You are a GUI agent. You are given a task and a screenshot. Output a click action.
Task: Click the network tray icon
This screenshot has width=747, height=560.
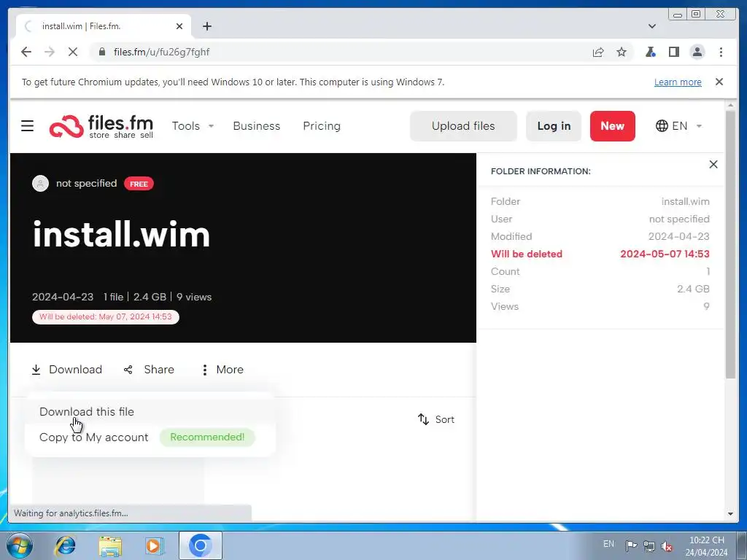pos(649,545)
